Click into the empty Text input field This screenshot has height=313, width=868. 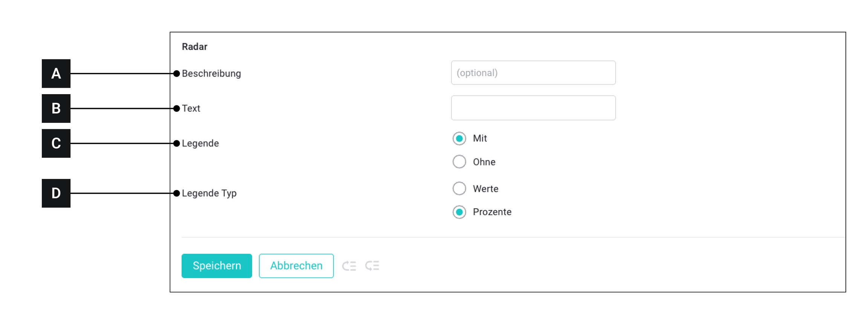click(533, 108)
